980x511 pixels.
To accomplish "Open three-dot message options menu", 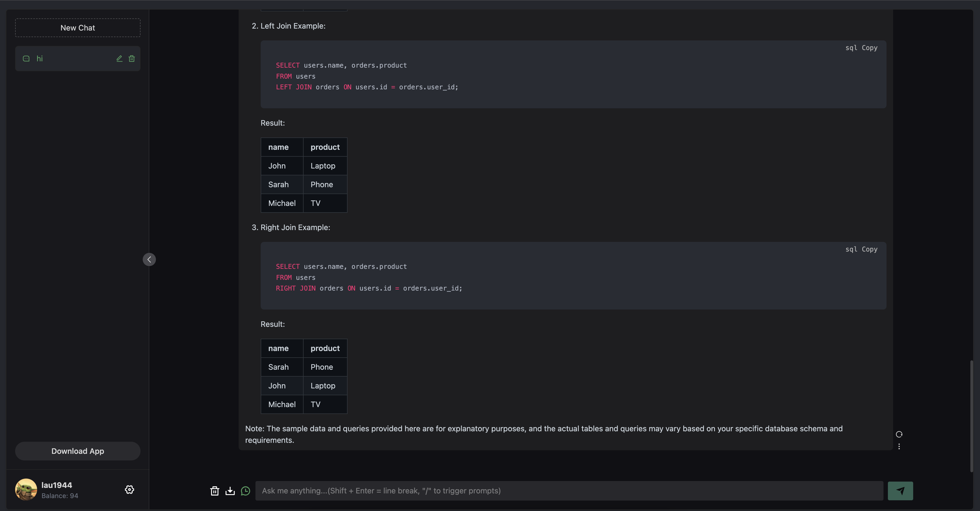I will point(899,446).
